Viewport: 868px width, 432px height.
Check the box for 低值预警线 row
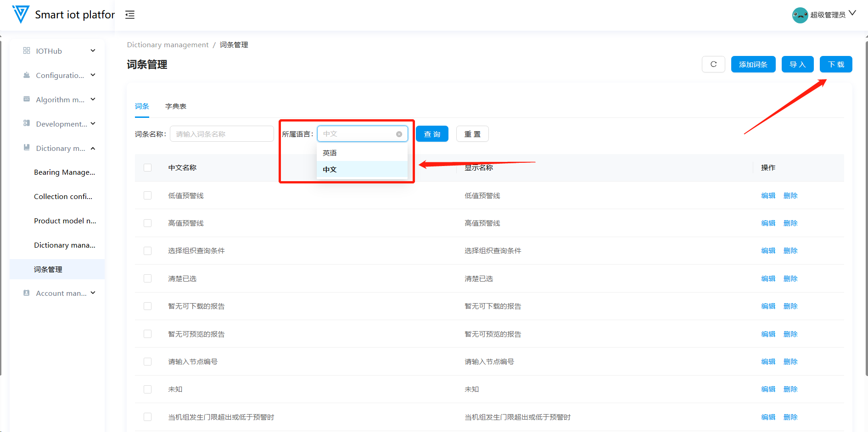pyautogui.click(x=147, y=195)
